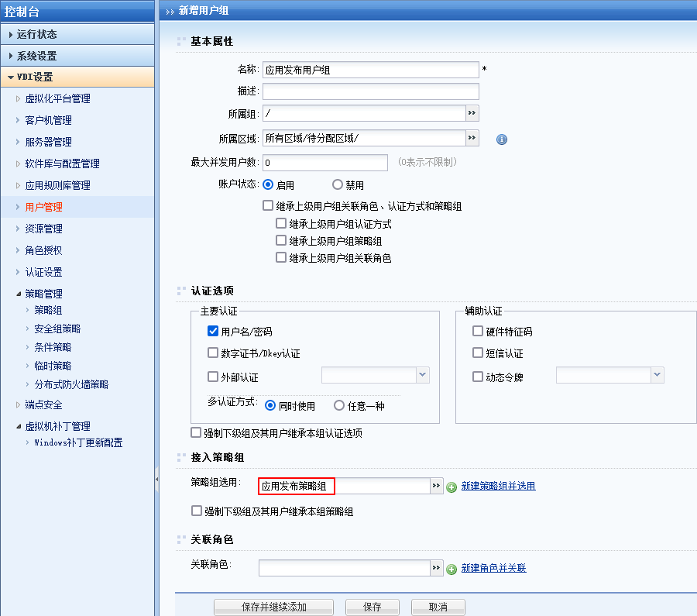Screen dimensions: 697x616
Task: Open the 动态令牌 dropdown list
Action: (657, 375)
